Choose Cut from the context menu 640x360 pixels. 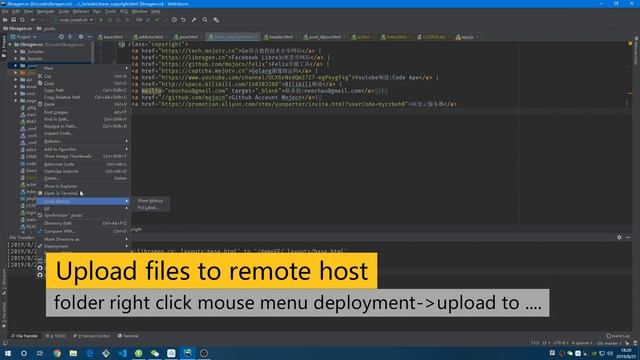[x=83, y=76]
